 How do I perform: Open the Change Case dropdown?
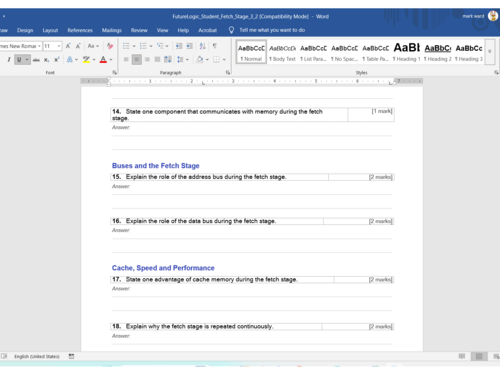(93, 46)
